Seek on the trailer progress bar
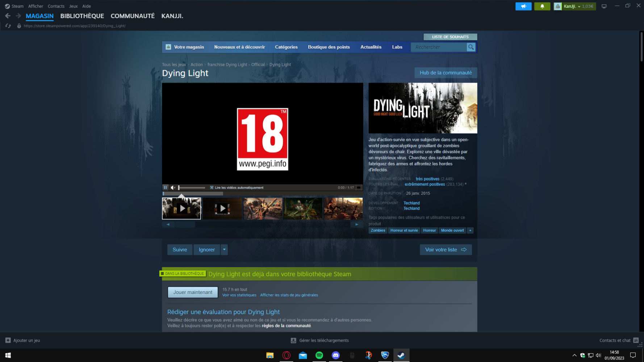The image size is (644, 362). click(x=263, y=194)
